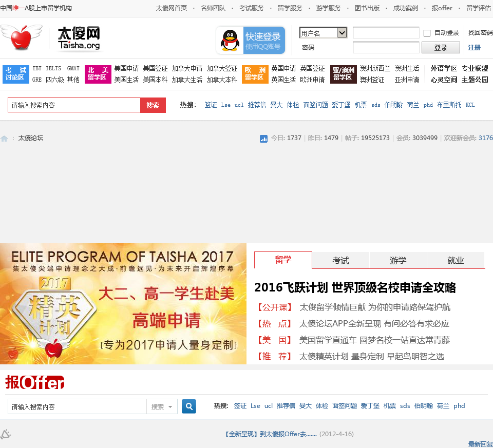Click the red 搜索 button
The width and height of the screenshot is (493, 448).
pos(153,105)
